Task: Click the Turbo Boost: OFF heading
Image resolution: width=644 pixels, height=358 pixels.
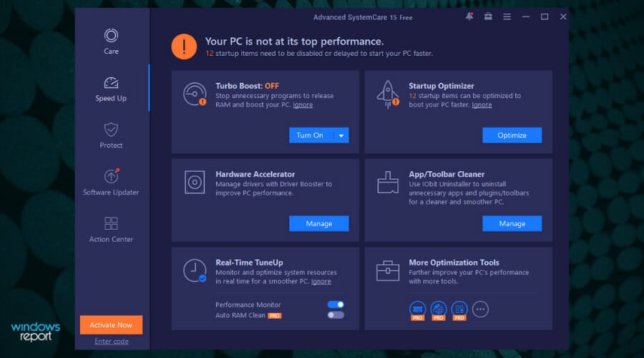Action: tap(248, 86)
